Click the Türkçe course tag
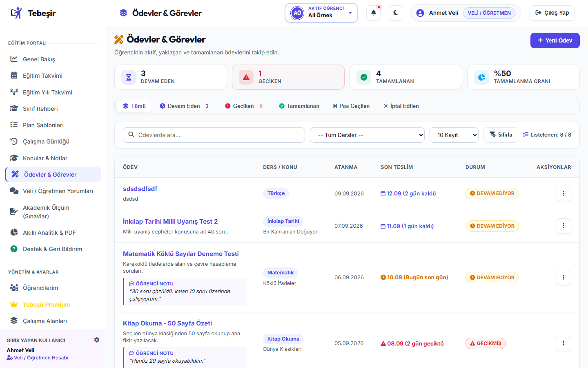This screenshot has width=588, height=368. (276, 193)
